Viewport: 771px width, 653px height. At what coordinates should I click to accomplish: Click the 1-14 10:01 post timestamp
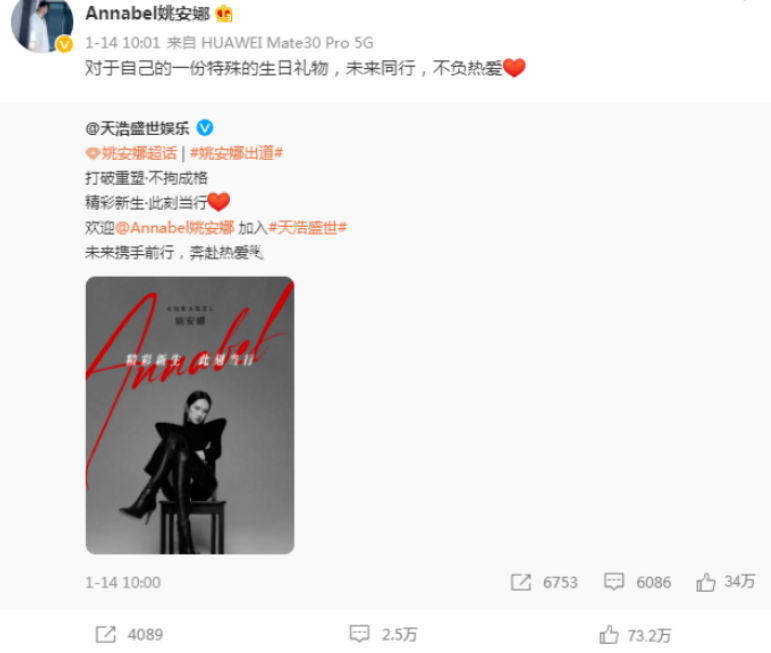pyautogui.click(x=122, y=43)
